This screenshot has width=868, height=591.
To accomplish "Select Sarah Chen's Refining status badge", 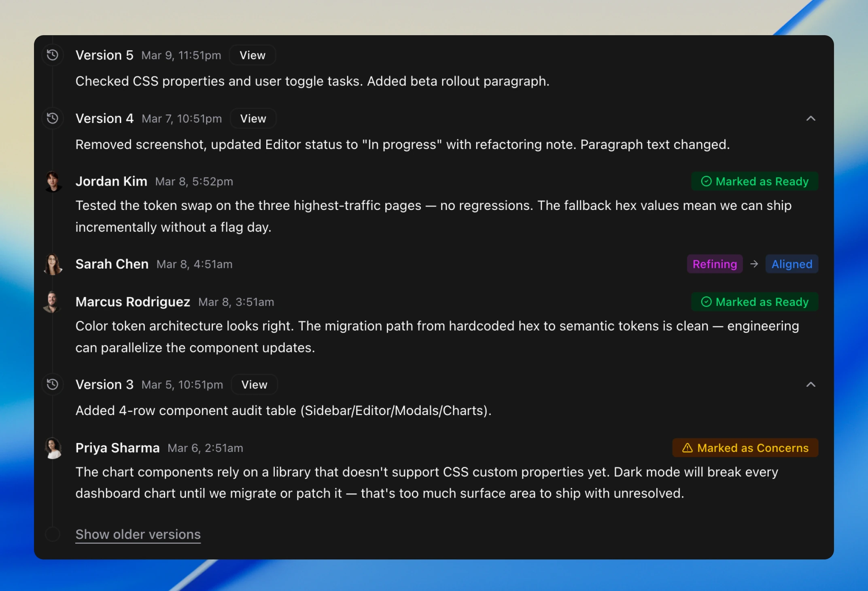I will click(x=715, y=264).
